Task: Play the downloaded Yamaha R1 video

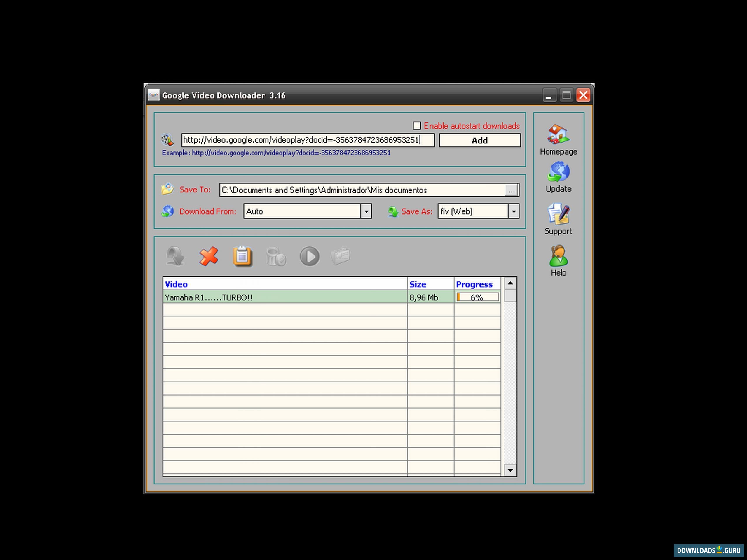Action: click(309, 257)
